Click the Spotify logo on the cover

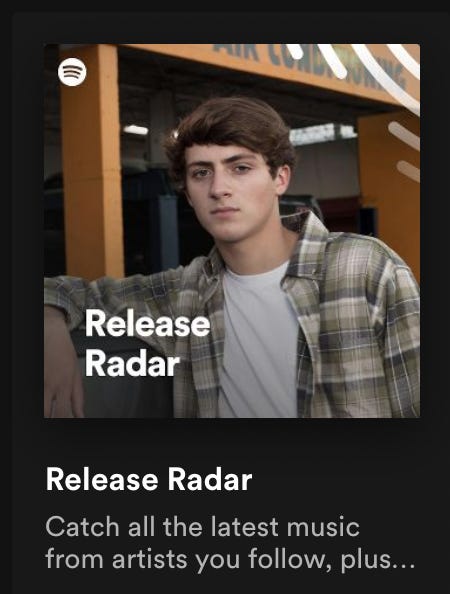tap(72, 72)
